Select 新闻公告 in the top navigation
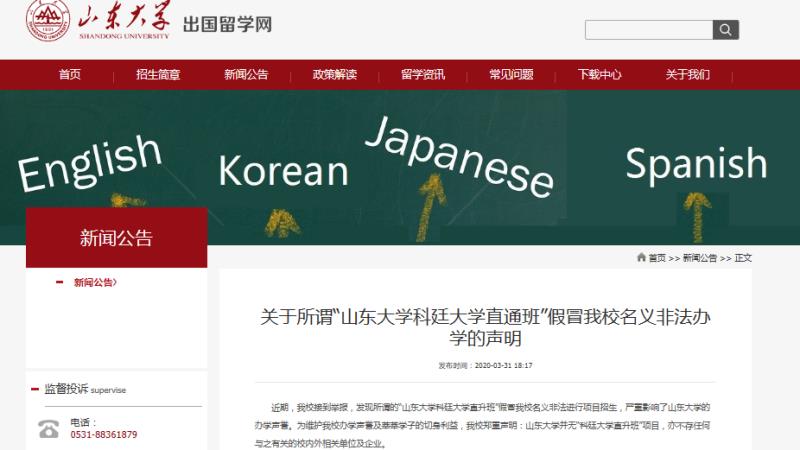 point(246,74)
